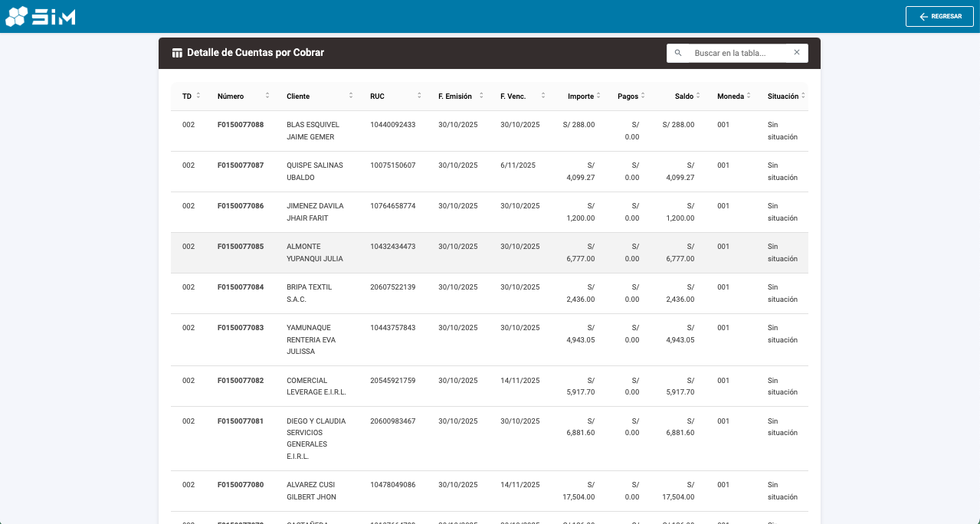The width and height of the screenshot is (980, 524).
Task: Sort by the TD column arrows
Action: [198, 96]
